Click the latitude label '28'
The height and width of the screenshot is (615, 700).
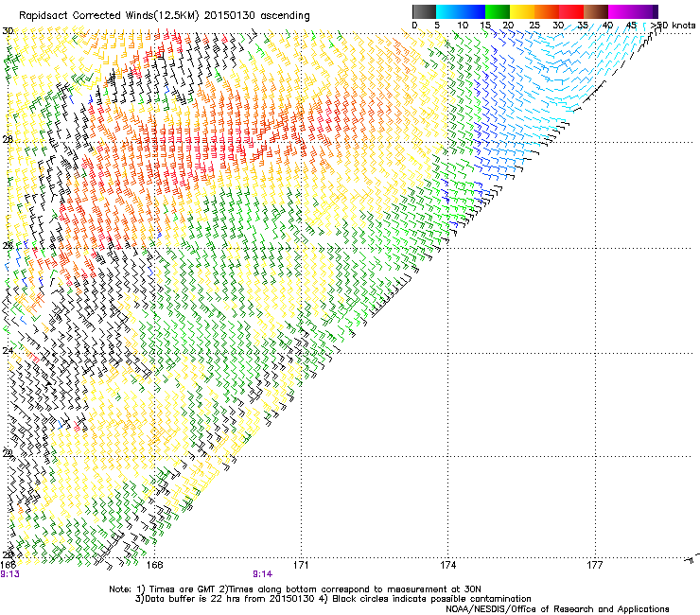[8, 139]
